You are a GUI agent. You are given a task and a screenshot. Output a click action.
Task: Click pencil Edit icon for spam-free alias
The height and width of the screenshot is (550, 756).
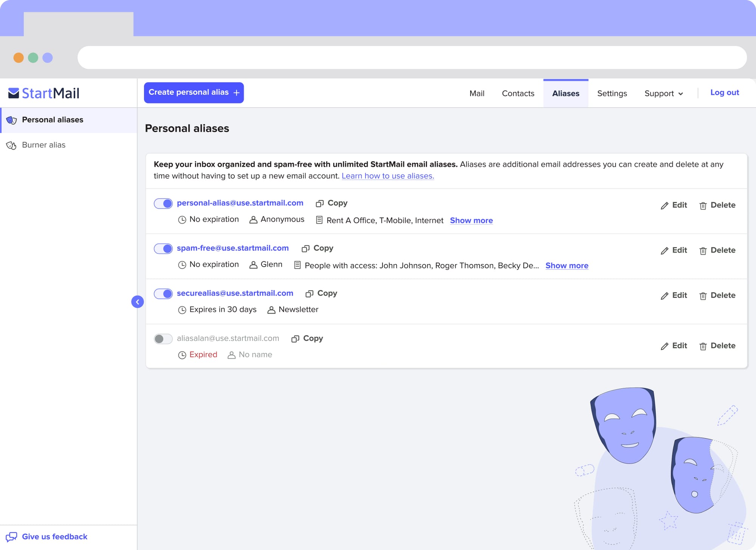(664, 251)
